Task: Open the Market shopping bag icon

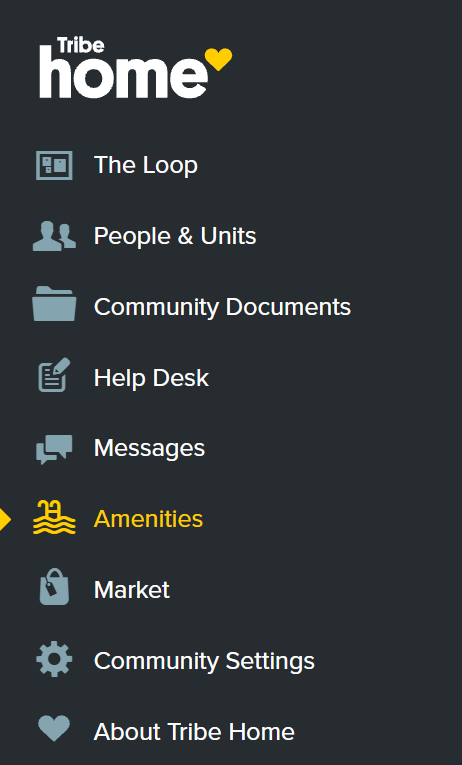Action: [54, 587]
